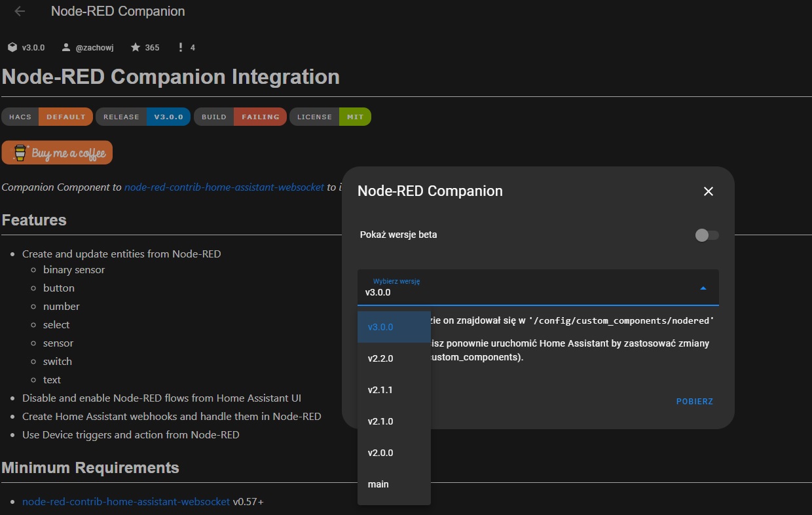Screen dimensions: 812x515
Task: Pick v2.0.0 from the version dropdown
Action: coord(394,453)
